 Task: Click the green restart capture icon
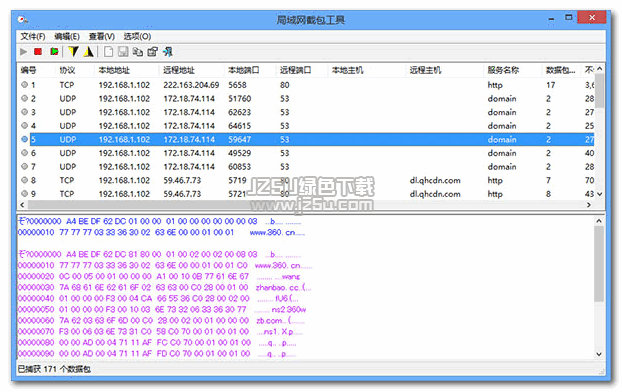pyautogui.click(x=54, y=52)
